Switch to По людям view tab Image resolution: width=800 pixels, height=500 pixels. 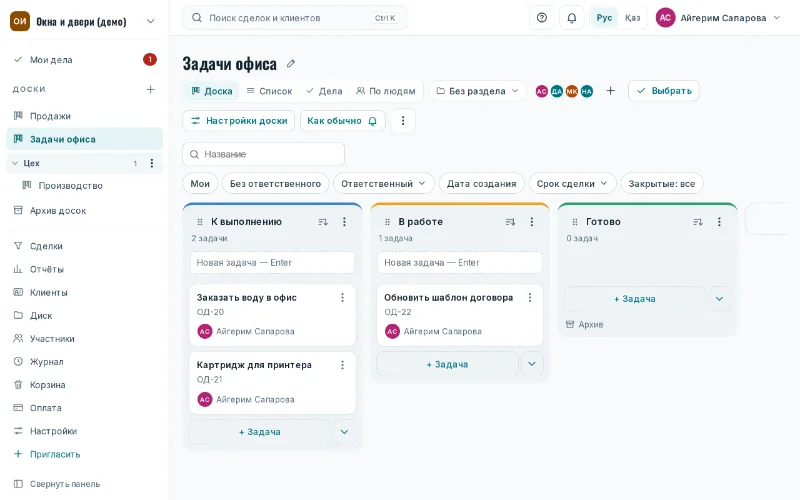(386, 91)
